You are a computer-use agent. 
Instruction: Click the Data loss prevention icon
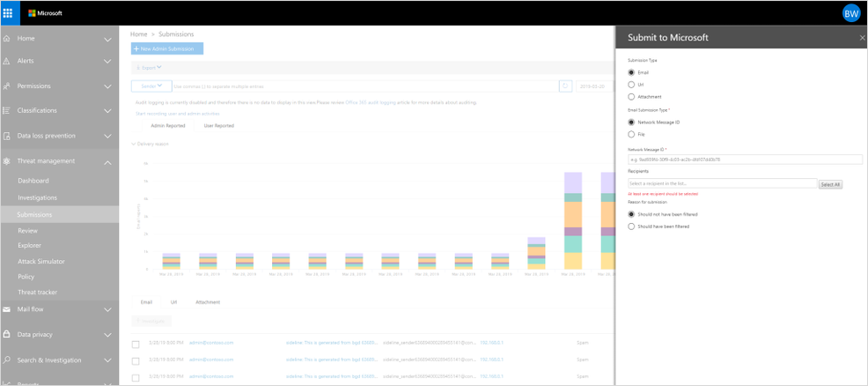tap(7, 136)
